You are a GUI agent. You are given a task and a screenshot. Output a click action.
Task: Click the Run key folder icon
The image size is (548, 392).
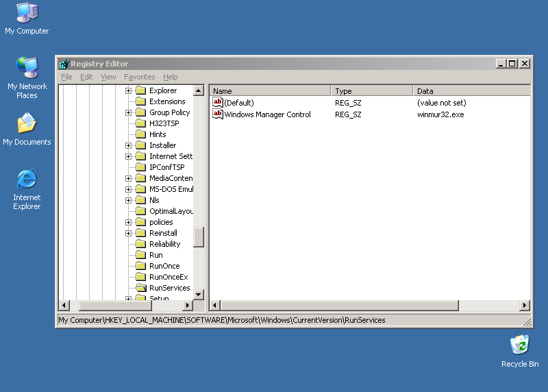(141, 255)
